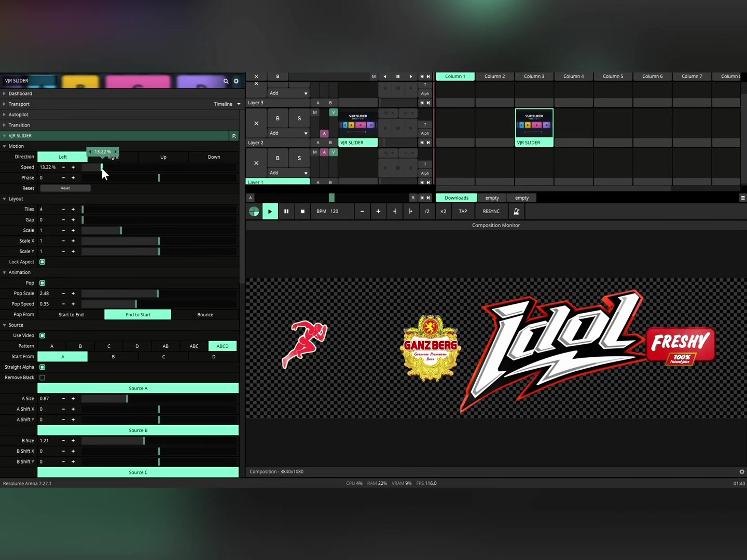Toggle the Lock Aspect checkbox
This screenshot has width=747, height=560.
[43, 262]
